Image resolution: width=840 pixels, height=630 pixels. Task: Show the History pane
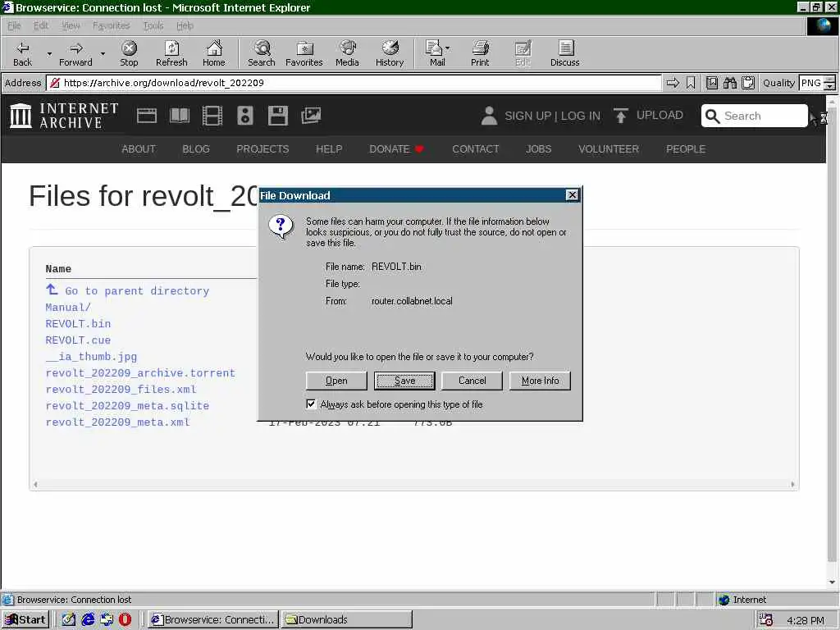(x=390, y=53)
